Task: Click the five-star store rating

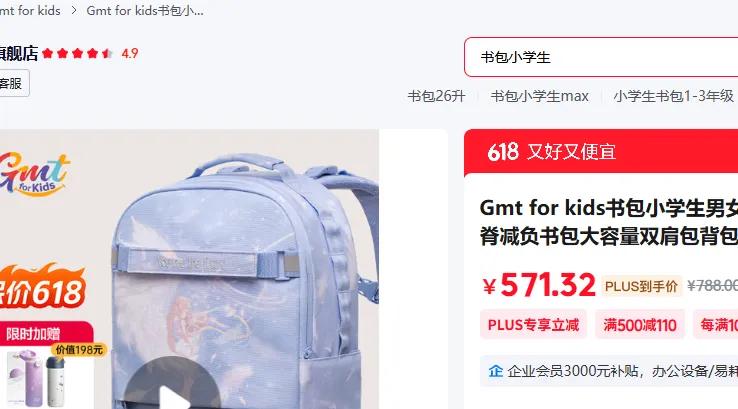Action: 77,53
